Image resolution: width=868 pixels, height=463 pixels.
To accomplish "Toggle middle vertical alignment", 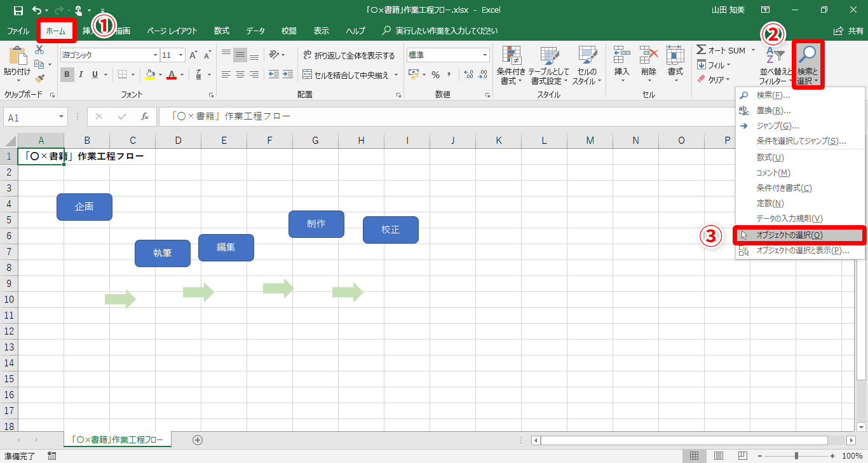I will (240, 55).
